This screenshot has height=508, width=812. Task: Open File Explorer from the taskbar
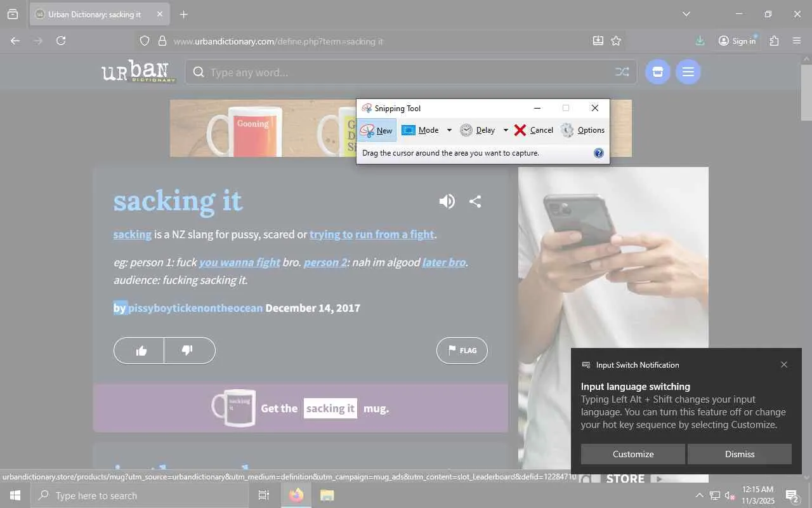pos(327,495)
